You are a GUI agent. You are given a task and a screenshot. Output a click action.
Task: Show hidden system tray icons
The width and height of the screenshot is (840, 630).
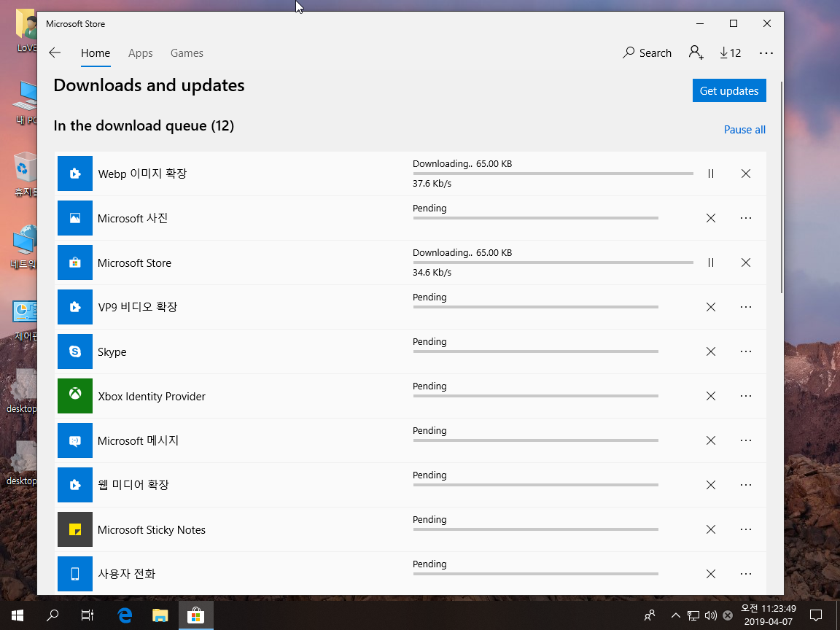pyautogui.click(x=675, y=615)
